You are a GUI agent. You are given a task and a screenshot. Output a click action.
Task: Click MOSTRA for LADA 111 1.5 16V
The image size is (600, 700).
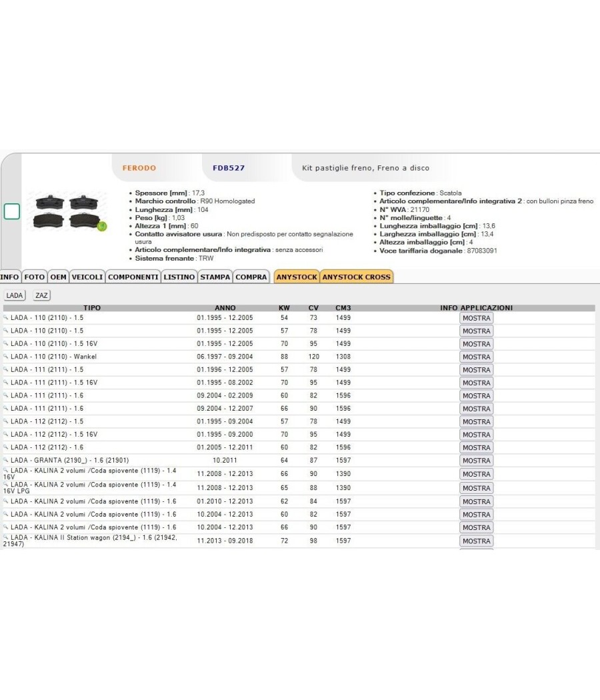477,383
